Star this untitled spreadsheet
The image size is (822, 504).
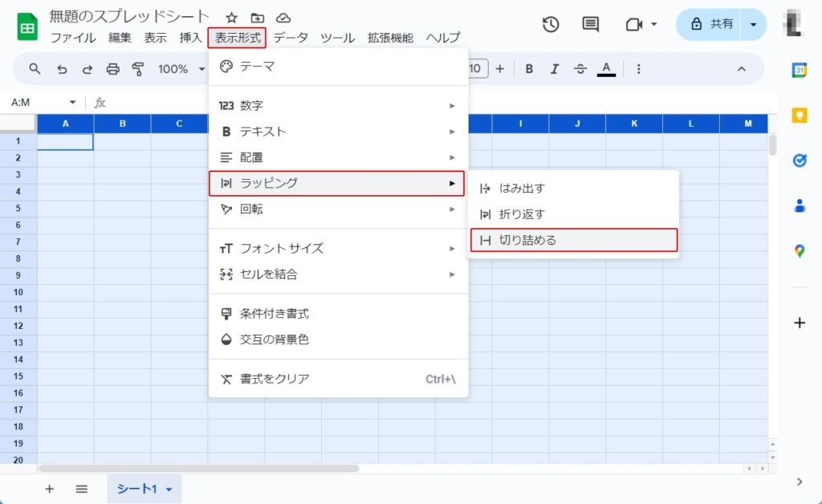tap(231, 18)
